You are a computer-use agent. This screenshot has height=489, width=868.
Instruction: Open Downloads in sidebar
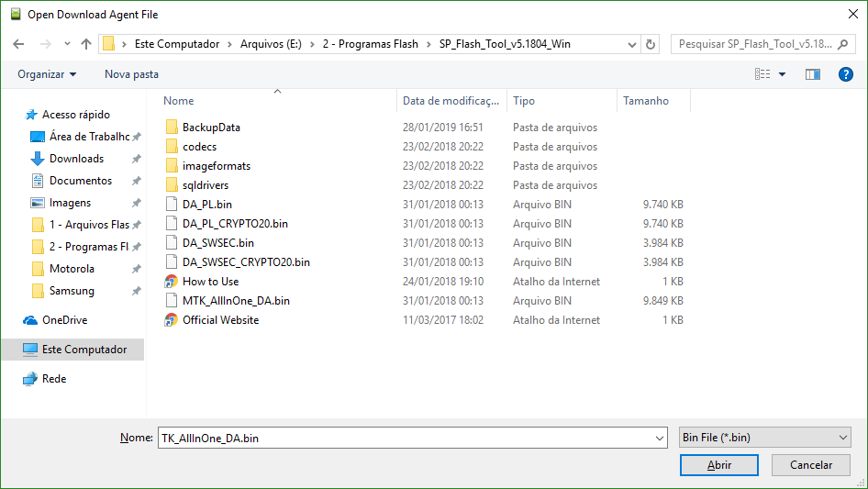[76, 159]
